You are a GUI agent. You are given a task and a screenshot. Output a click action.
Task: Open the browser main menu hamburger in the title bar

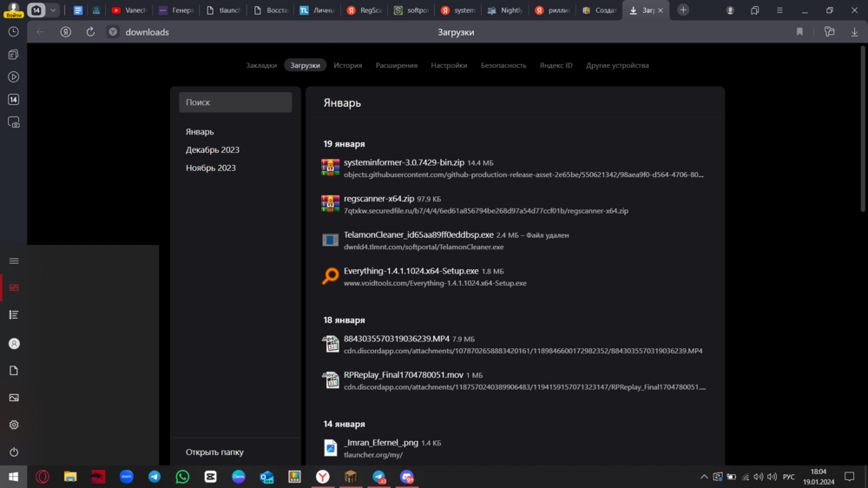pyautogui.click(x=779, y=10)
